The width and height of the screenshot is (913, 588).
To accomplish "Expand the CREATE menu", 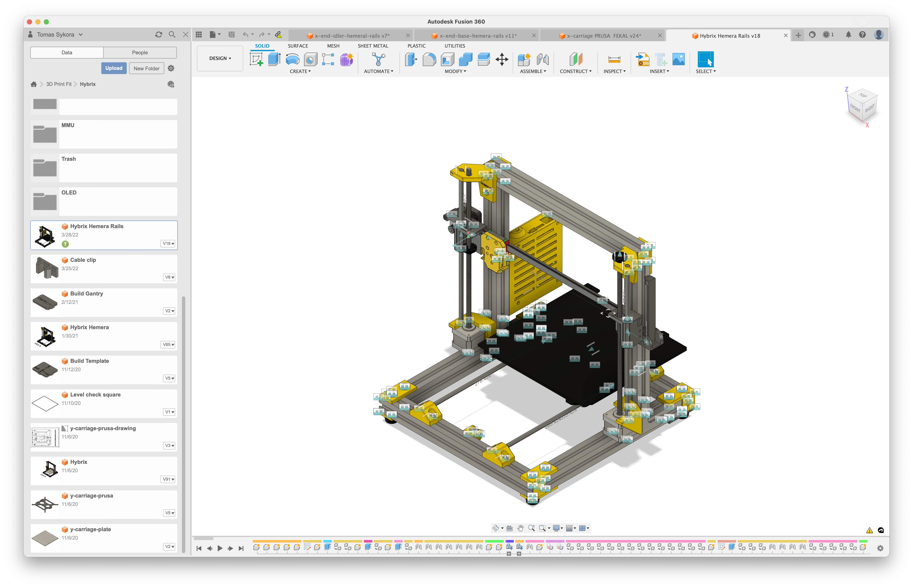I will click(x=300, y=71).
